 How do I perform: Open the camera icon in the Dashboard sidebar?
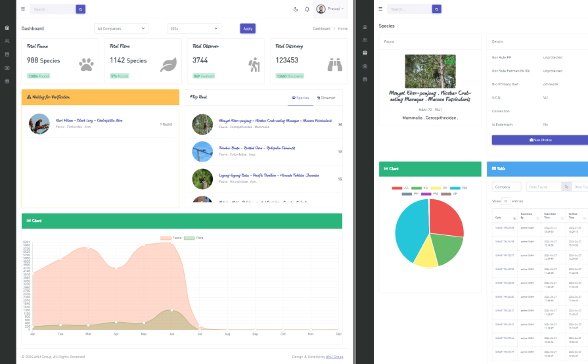pos(7,67)
